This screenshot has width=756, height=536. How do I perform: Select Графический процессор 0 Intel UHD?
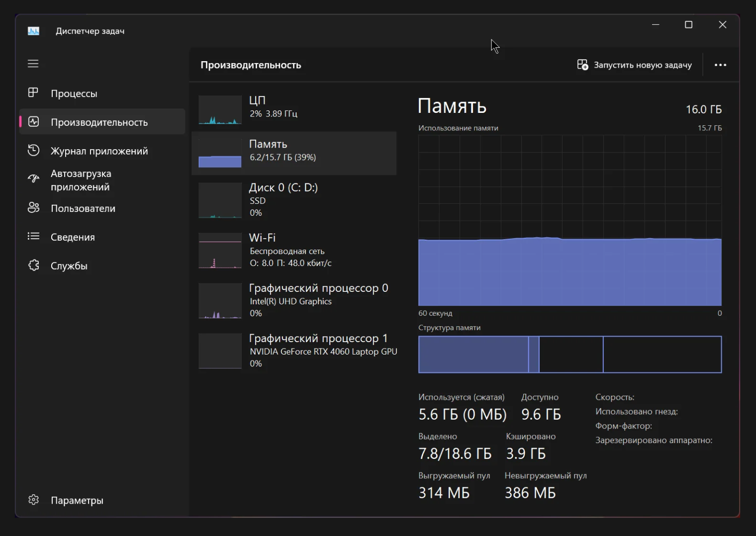click(x=293, y=300)
